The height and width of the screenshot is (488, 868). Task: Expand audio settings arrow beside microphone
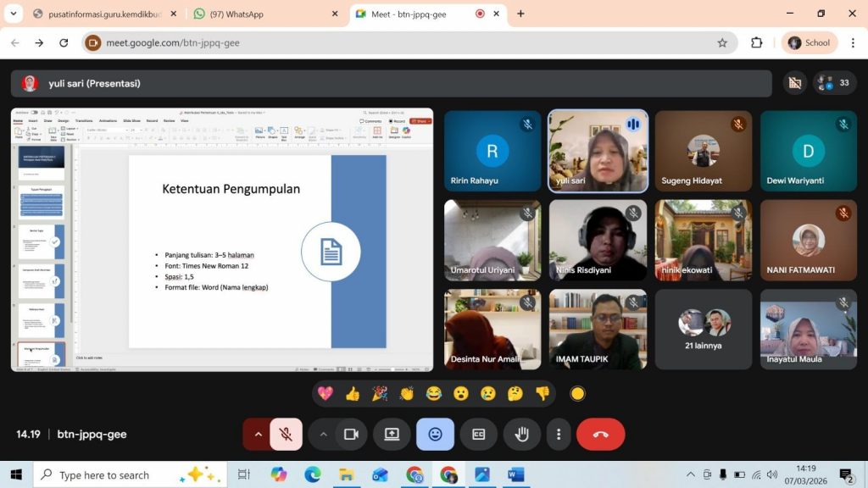coord(258,434)
